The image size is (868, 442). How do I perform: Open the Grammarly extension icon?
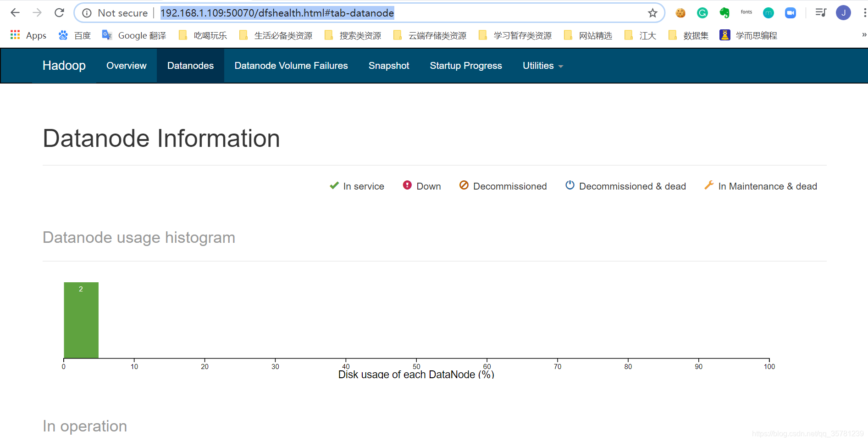pos(702,12)
